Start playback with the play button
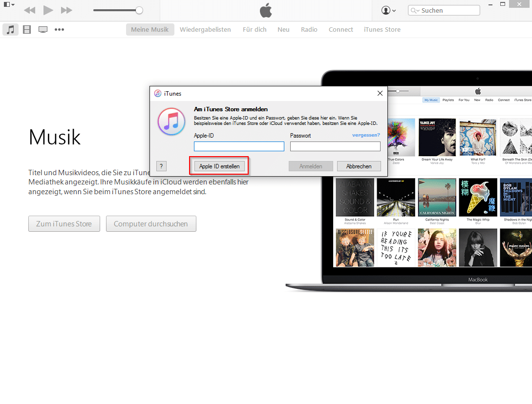The image size is (532, 404). 48,10
